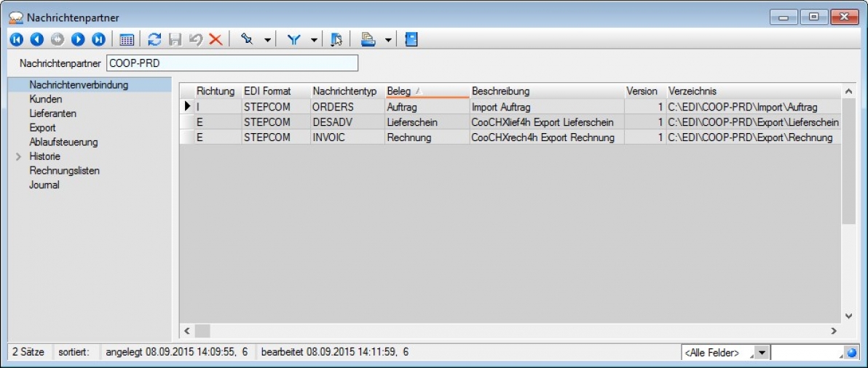Viewport: 868px width, 368px height.
Task: Click the vertical scrollbar up arrow
Action: (x=848, y=91)
